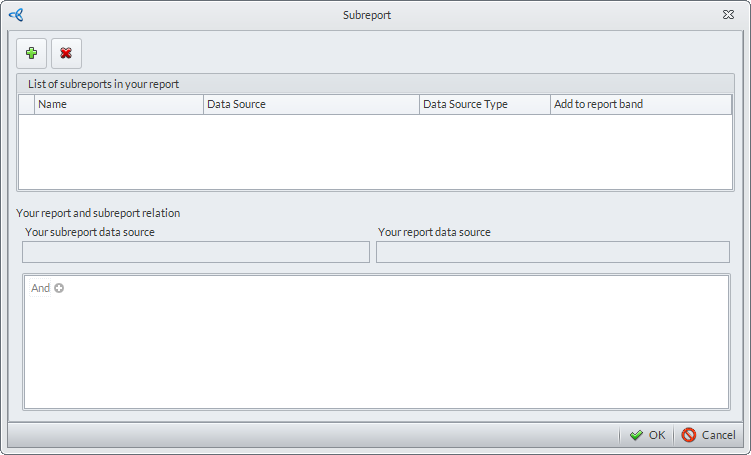Viewport: 751px width, 455px height.
Task: Focus the Your report data source field
Action: point(552,252)
